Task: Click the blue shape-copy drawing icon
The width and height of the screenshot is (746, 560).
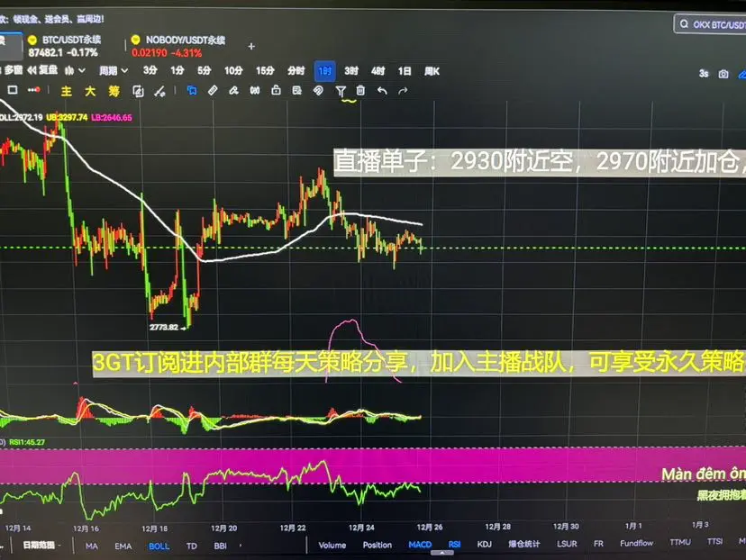Action: point(192,90)
